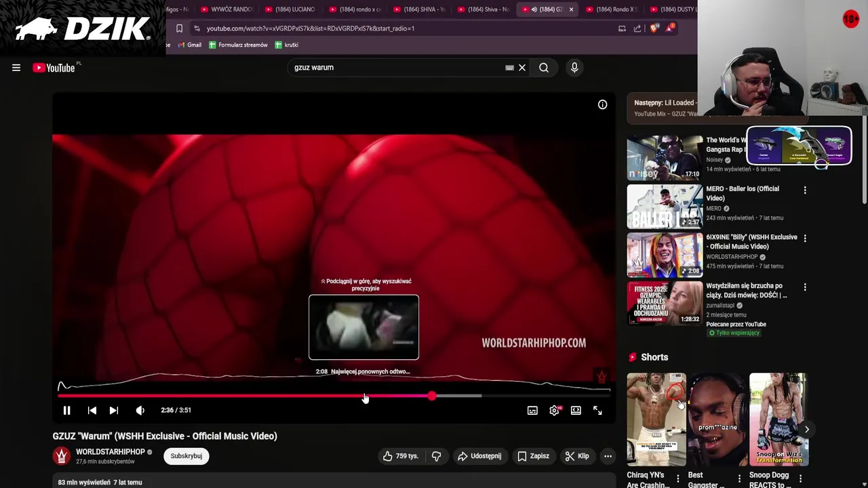Screen dimensions: 868x488
Task: Toggle subtitles on the player
Action: tap(532, 410)
